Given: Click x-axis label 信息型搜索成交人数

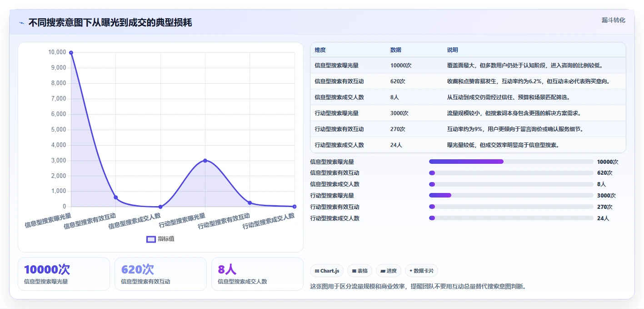Looking at the screenshot, I should click(135, 221).
